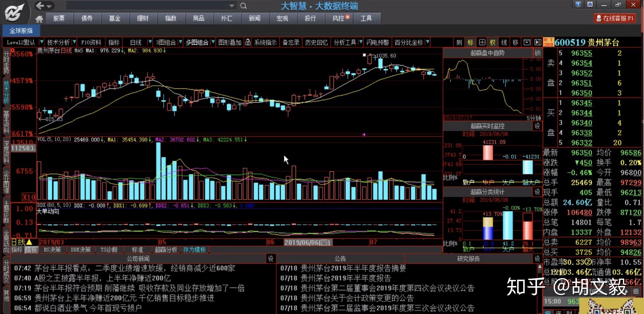Open the 风控 menu
Viewport: 644px width, 314px height.
pyautogui.click(x=339, y=18)
